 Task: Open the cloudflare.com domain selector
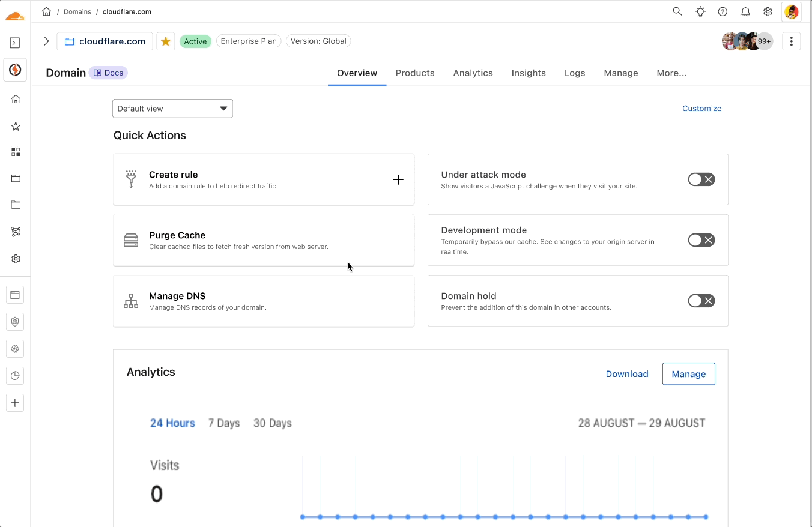tap(105, 41)
